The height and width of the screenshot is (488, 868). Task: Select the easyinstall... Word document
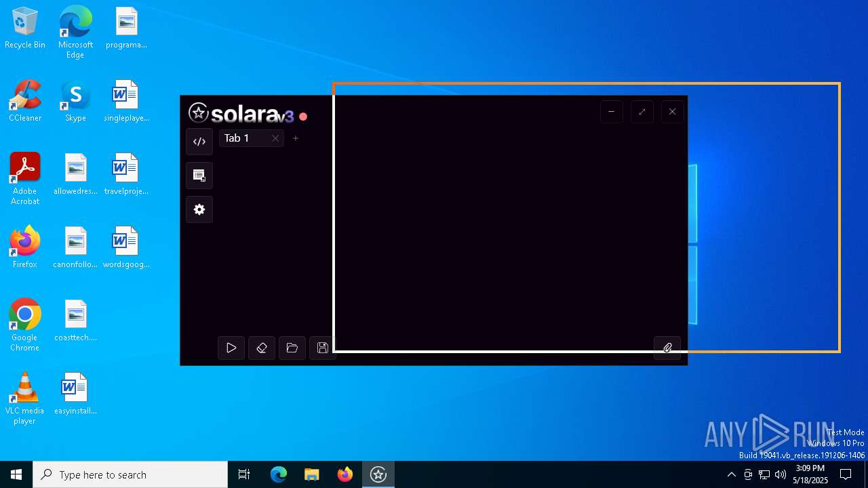(75, 394)
